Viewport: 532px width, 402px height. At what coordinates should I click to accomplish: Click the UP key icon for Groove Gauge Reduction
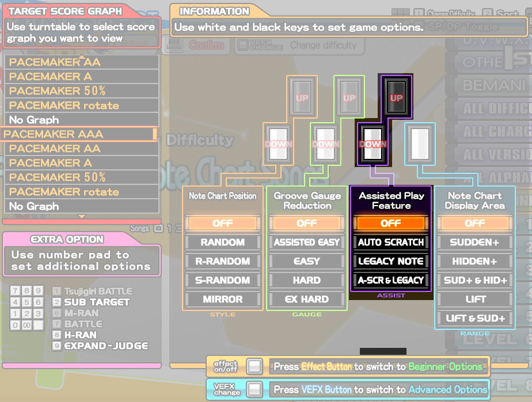point(349,96)
